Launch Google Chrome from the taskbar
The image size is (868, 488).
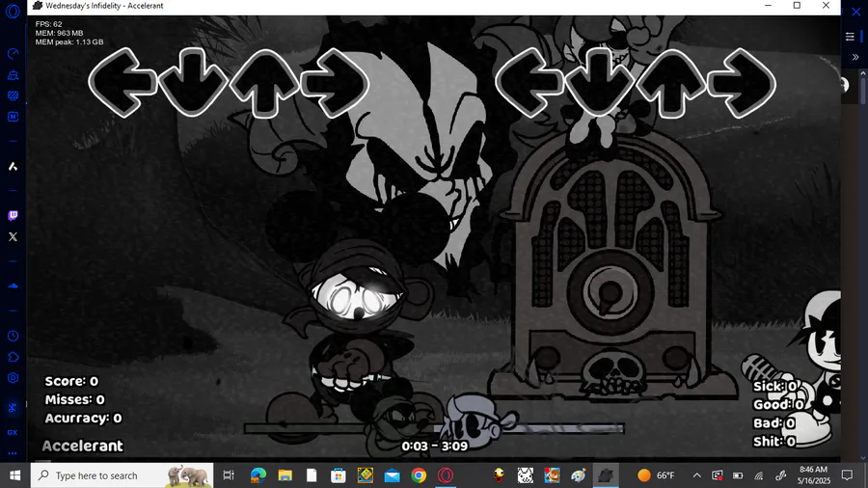tap(419, 475)
